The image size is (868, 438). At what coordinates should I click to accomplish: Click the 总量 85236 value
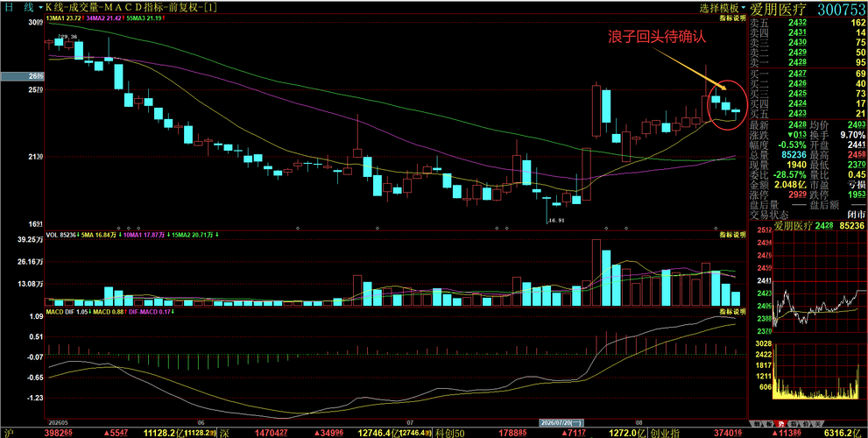[x=792, y=155]
